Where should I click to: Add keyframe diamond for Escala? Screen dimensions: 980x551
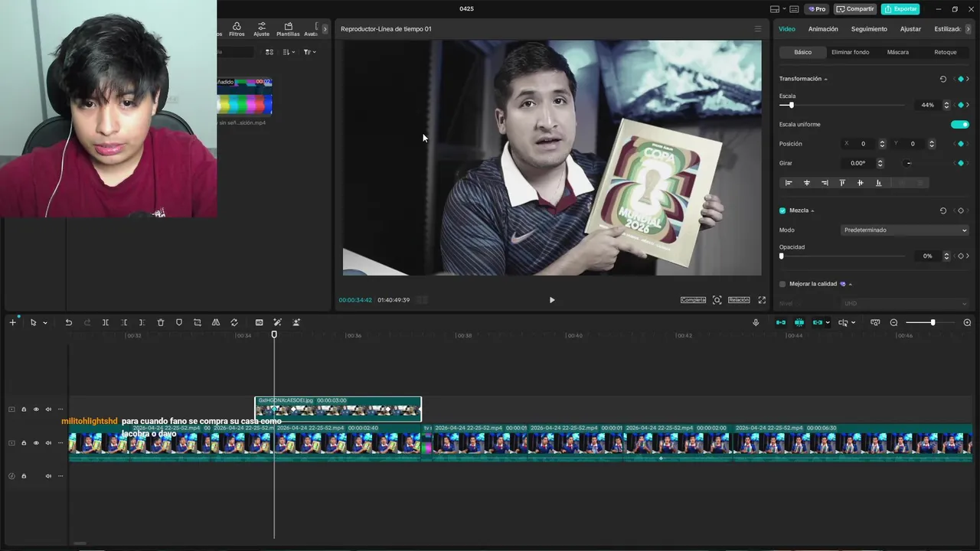click(x=961, y=105)
